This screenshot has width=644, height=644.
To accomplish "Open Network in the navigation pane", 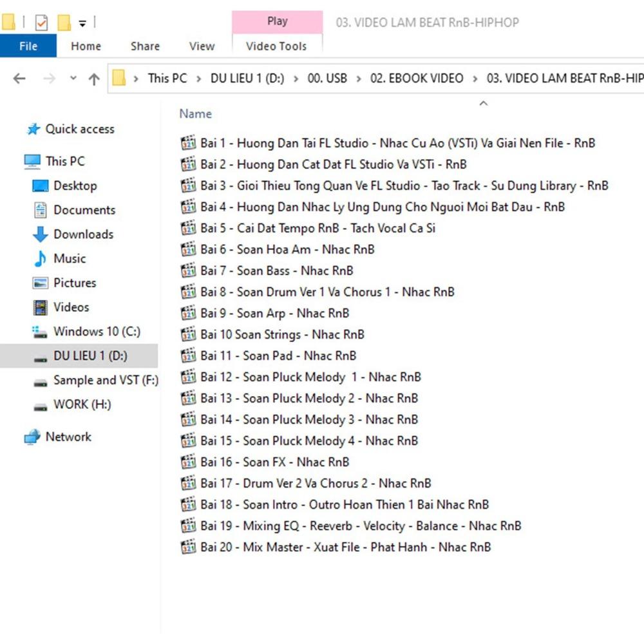I will (68, 437).
